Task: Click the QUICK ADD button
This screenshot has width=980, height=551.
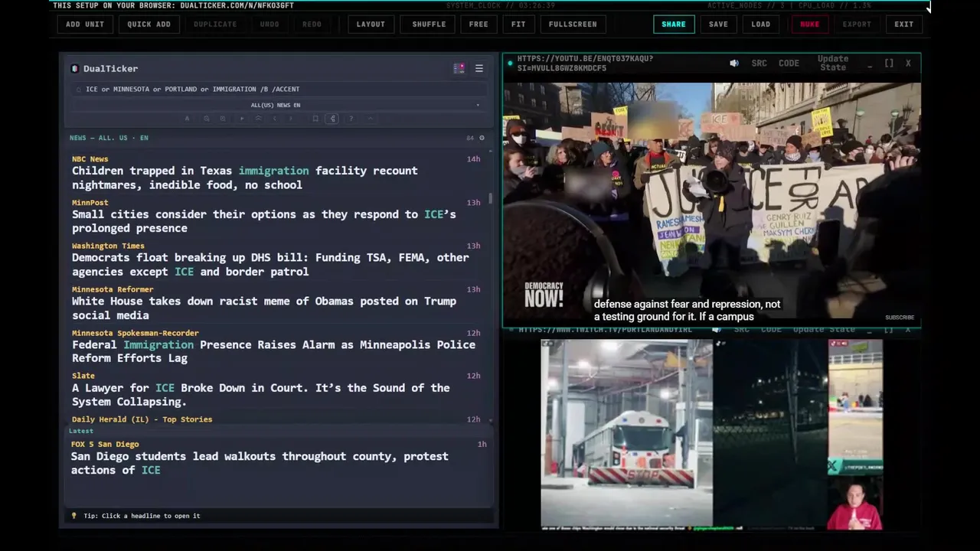Action: pos(149,24)
